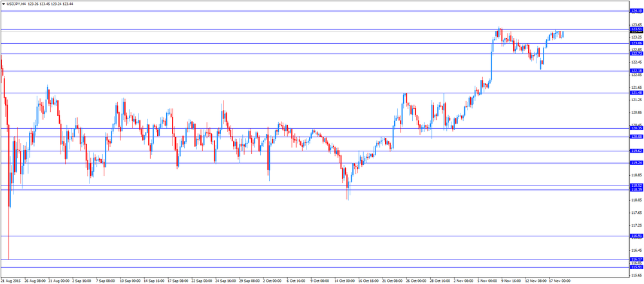This screenshot has height=284, width=644.
Task: Click the 2 Oct 00:00 time label
Action: click(x=272, y=281)
